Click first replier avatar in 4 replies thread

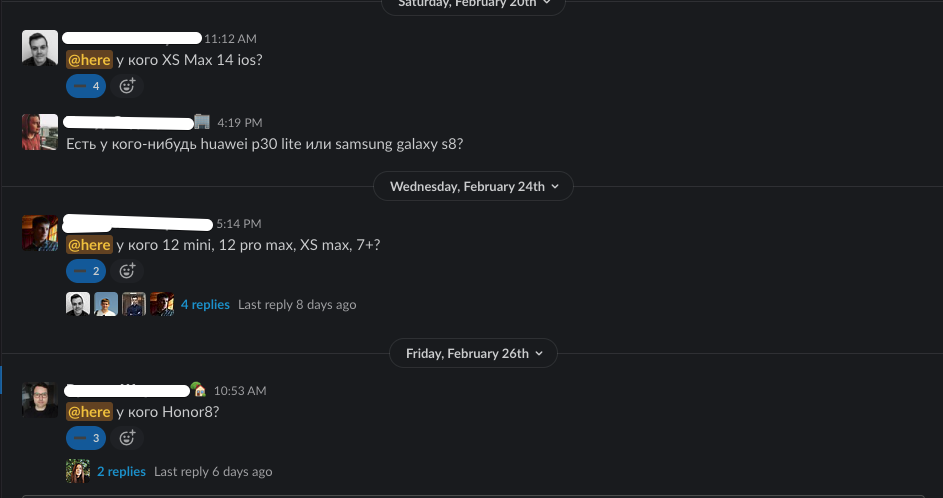coord(78,304)
